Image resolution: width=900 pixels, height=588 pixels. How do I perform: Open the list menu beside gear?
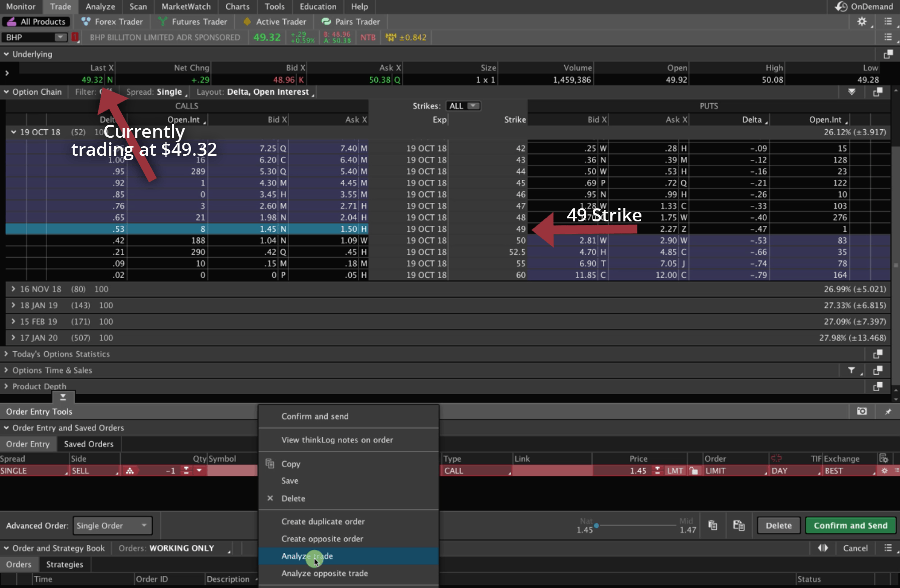888,22
